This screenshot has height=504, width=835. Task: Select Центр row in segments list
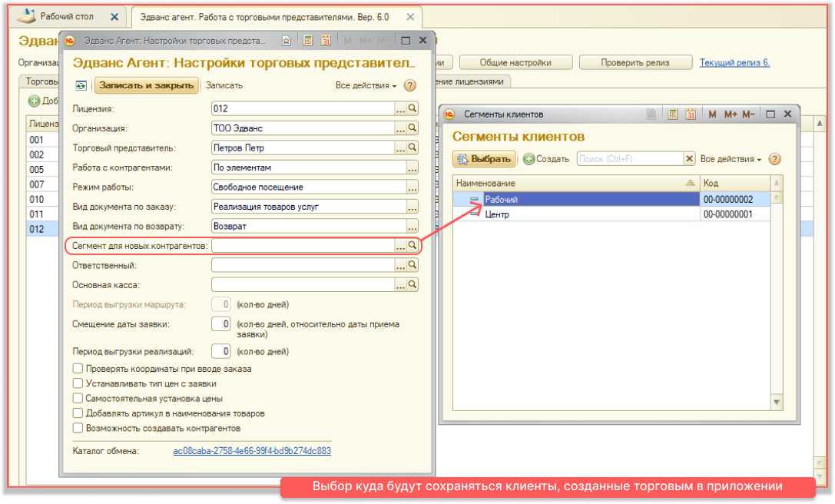tap(611, 214)
